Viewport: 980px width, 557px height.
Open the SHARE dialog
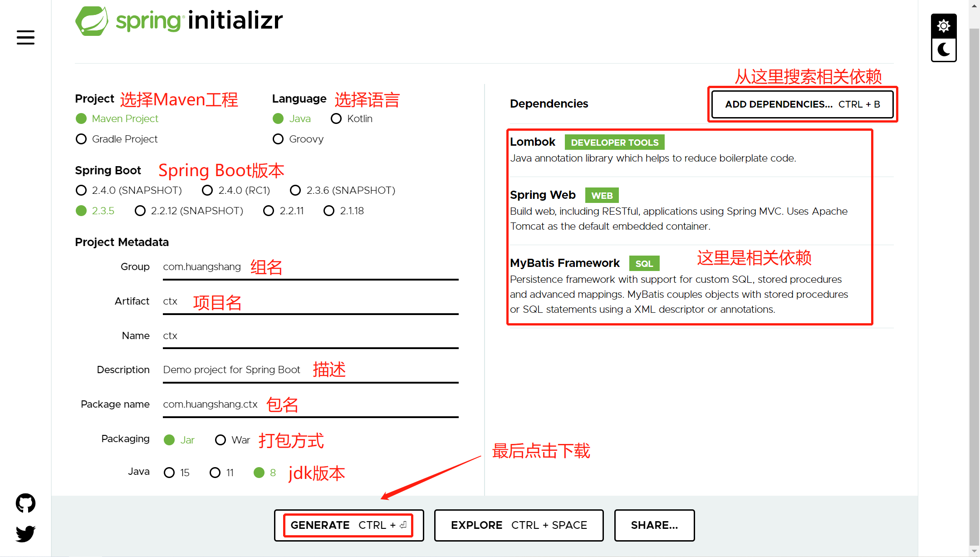tap(654, 525)
